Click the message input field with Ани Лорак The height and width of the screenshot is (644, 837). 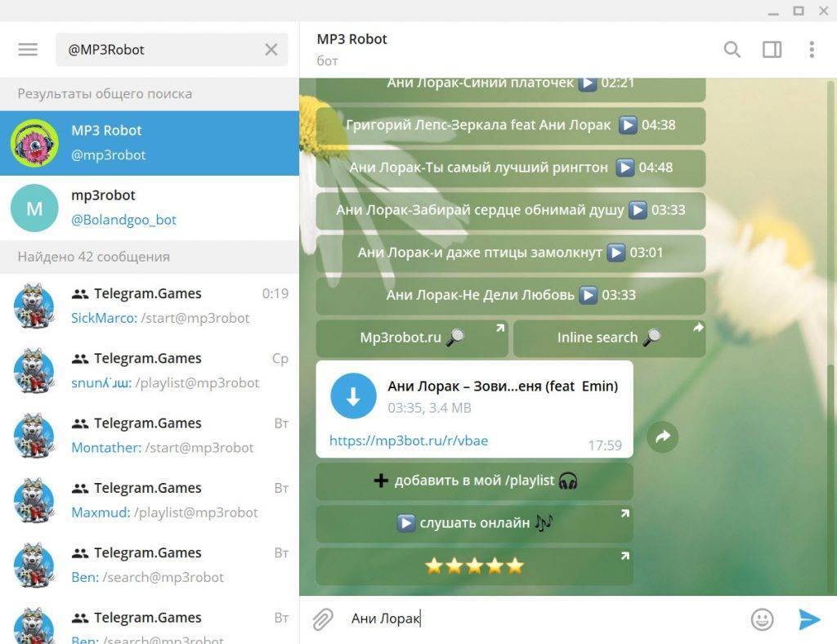click(542, 619)
